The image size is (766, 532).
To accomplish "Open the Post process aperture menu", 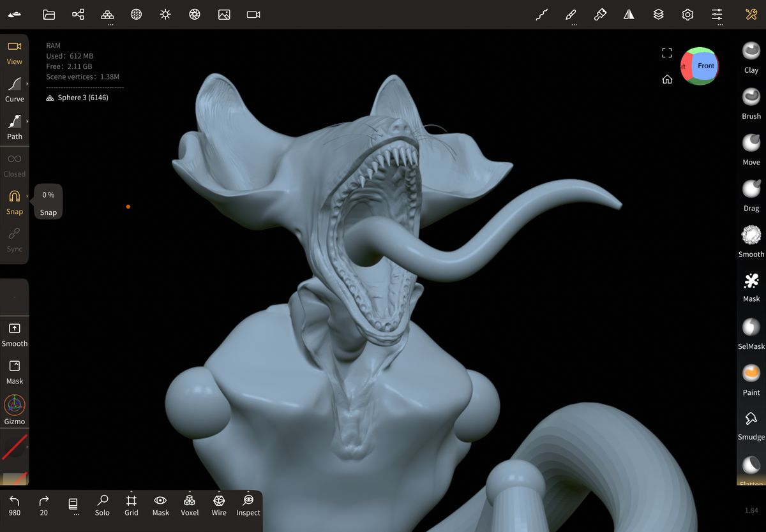I will pyautogui.click(x=195, y=14).
